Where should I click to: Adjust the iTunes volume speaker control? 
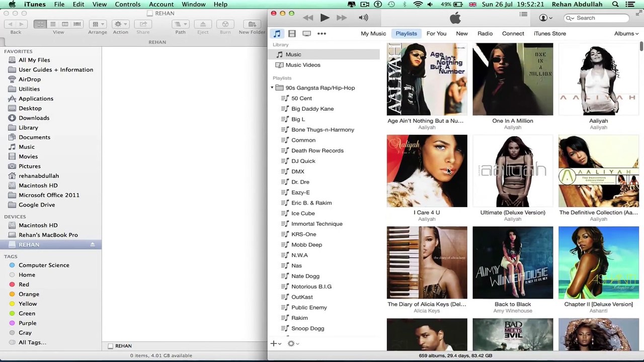coord(363,18)
